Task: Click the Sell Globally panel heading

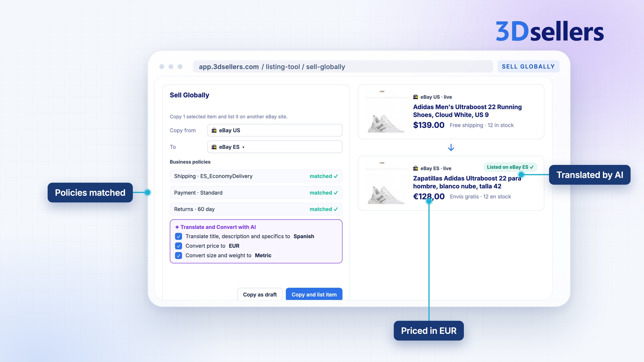Action: click(x=189, y=95)
